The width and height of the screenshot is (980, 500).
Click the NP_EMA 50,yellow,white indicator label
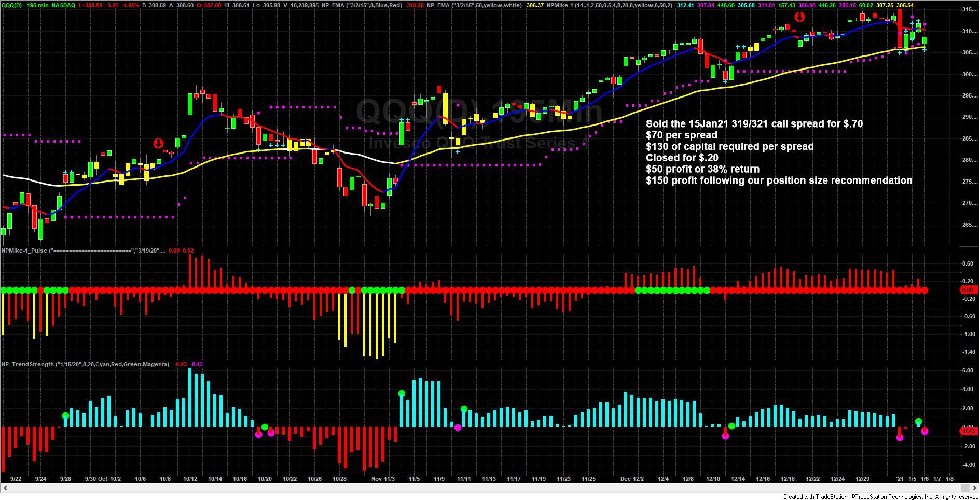point(474,5)
